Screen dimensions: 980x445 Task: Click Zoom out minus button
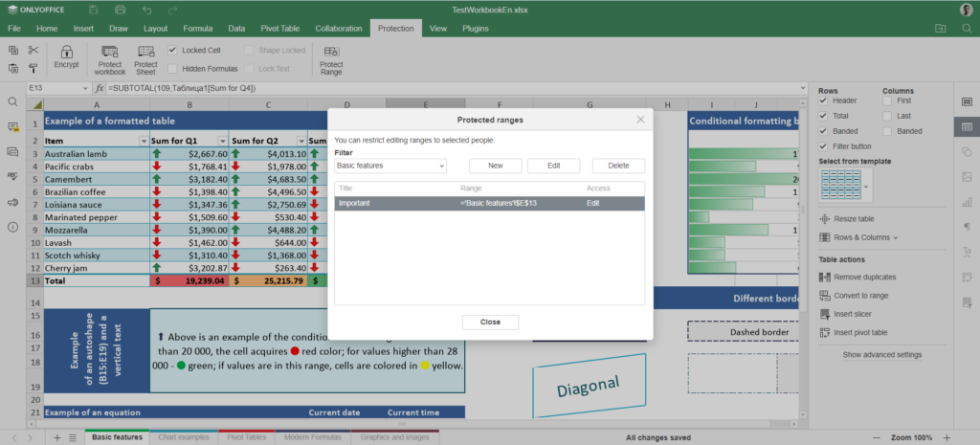877,437
